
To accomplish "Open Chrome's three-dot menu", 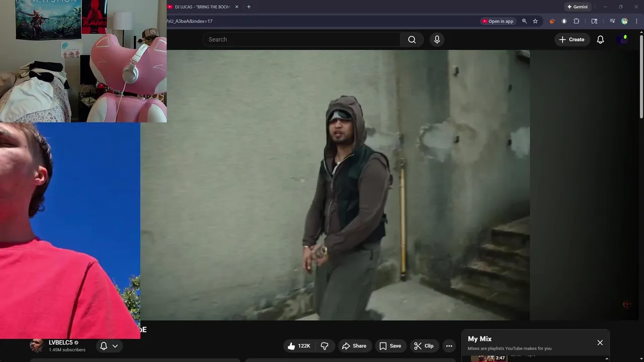I will point(636,21).
